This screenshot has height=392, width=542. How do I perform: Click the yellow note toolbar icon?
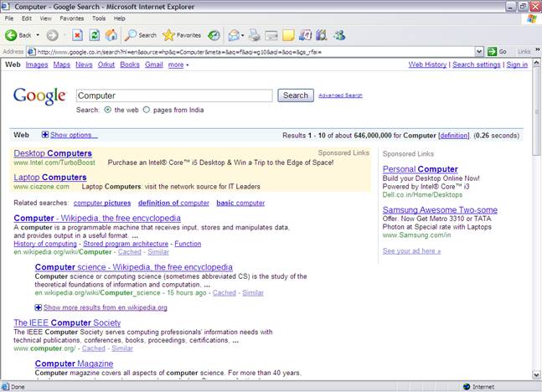point(288,35)
